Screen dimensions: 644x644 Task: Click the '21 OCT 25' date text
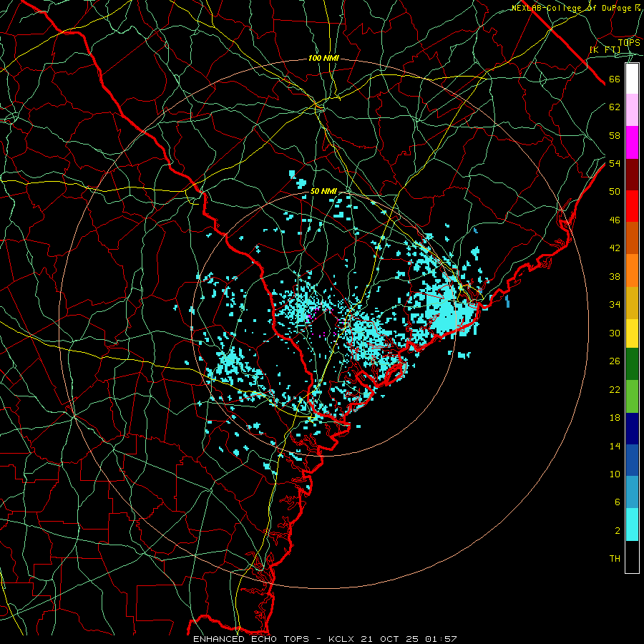tap(390, 639)
